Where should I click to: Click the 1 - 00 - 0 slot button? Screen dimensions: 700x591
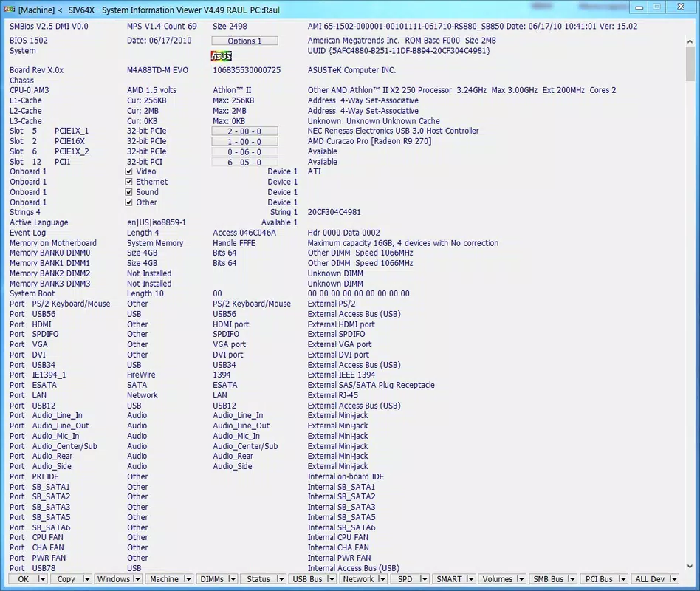point(244,142)
